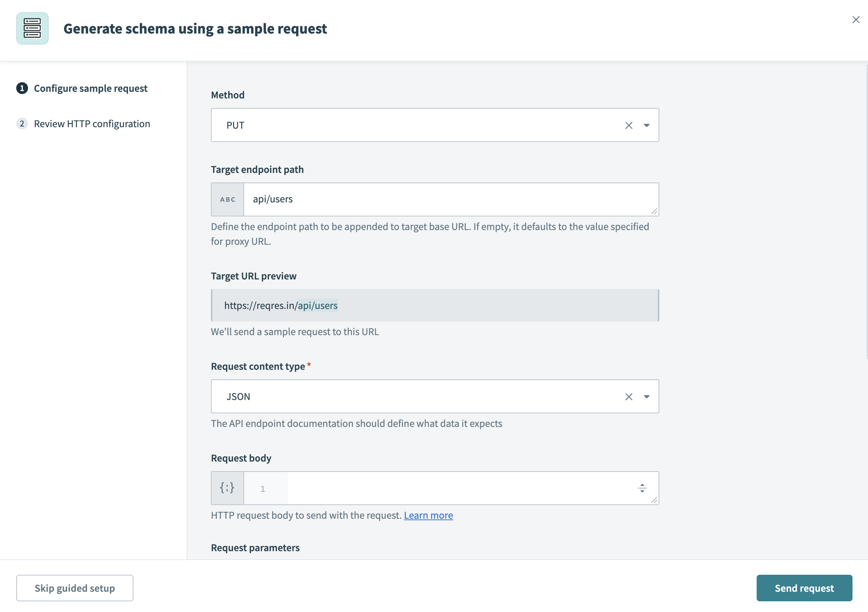This screenshot has height=612, width=868.
Task: Edit the Target endpoint path field
Action: 446,199
